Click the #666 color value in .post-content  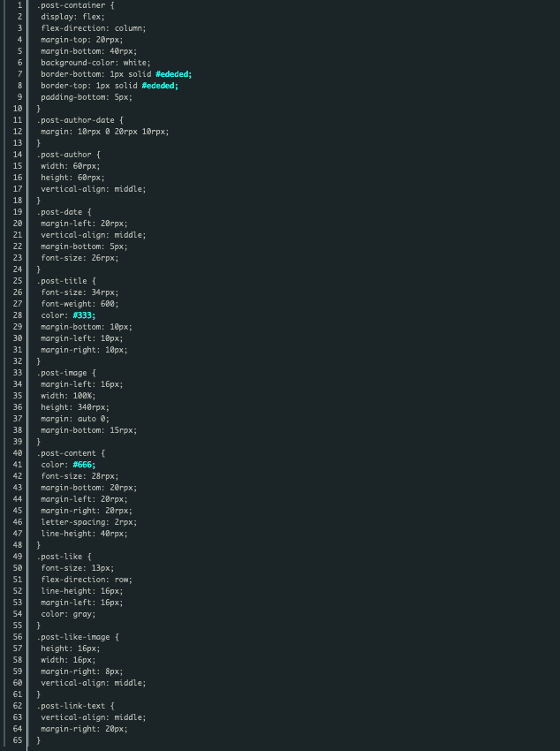(84, 465)
